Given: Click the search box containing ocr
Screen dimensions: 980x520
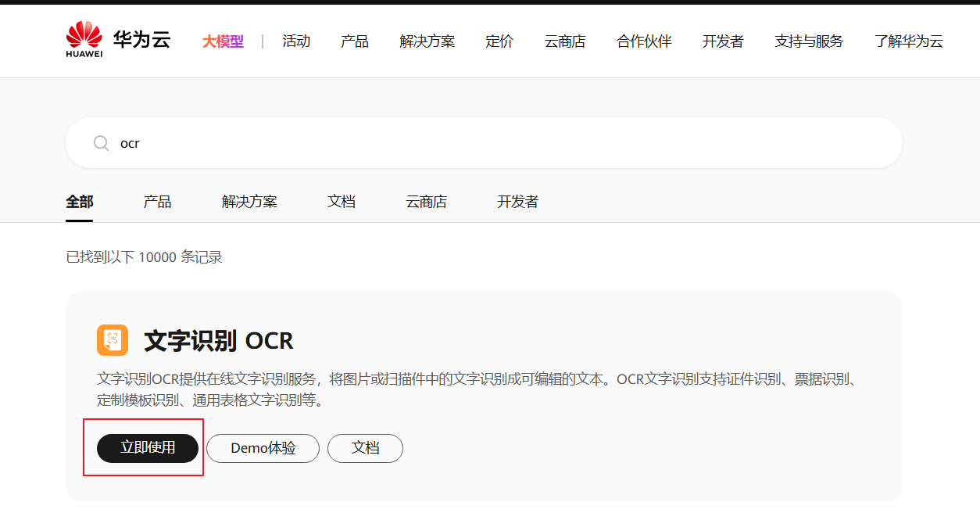Looking at the screenshot, I should click(484, 143).
